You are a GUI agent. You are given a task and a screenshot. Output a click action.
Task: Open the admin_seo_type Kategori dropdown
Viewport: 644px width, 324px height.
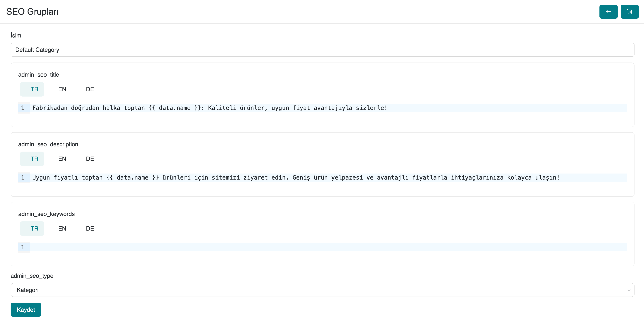tap(322, 290)
